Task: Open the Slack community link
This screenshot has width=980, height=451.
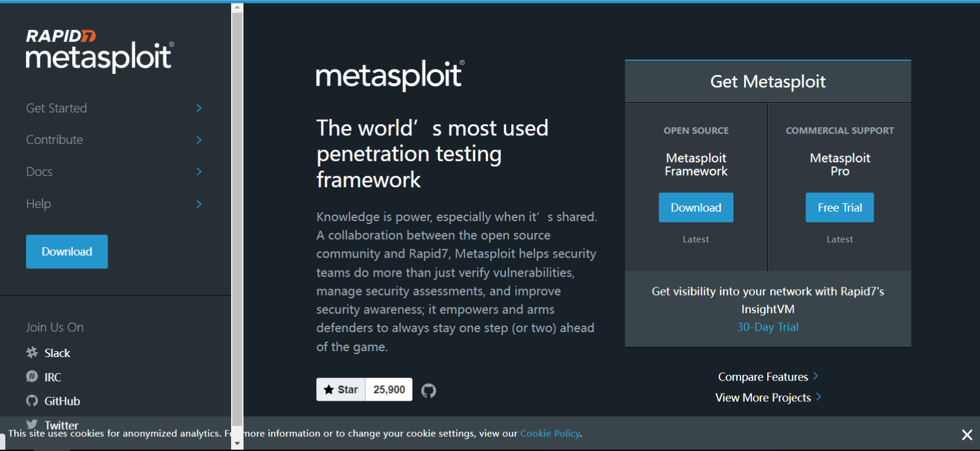Action: click(57, 353)
